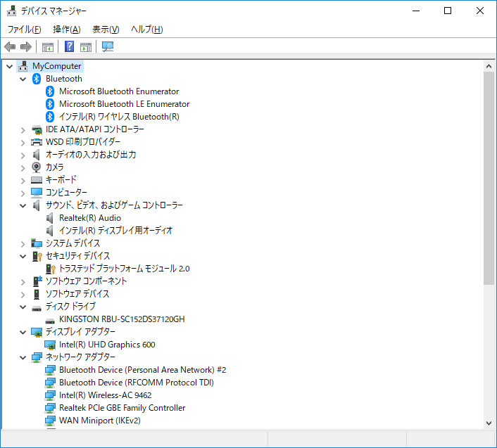Viewport: 497px width, 448px height.
Task: Click the ソフトウェア コンポーネント icon
Action: pyautogui.click(x=37, y=281)
